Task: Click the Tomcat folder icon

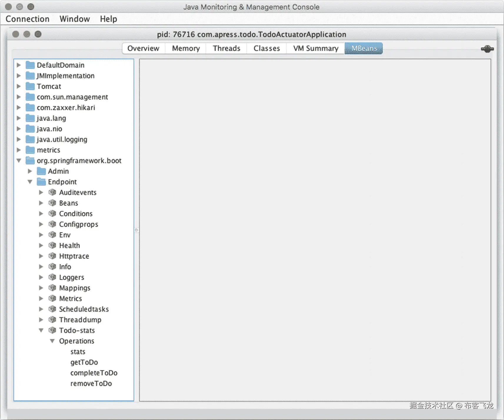Action: tap(30, 86)
